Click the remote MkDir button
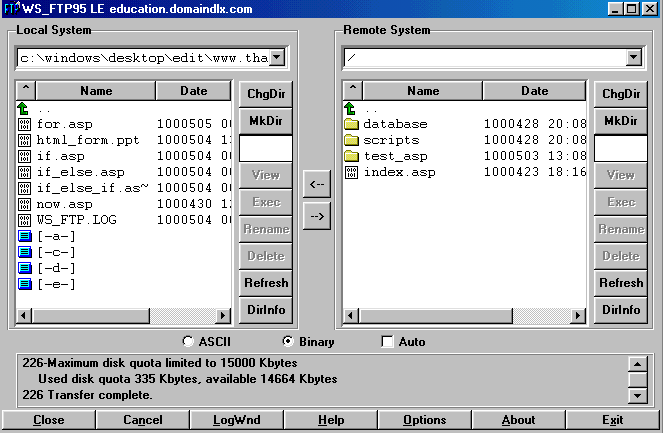The image size is (663, 433). point(621,121)
